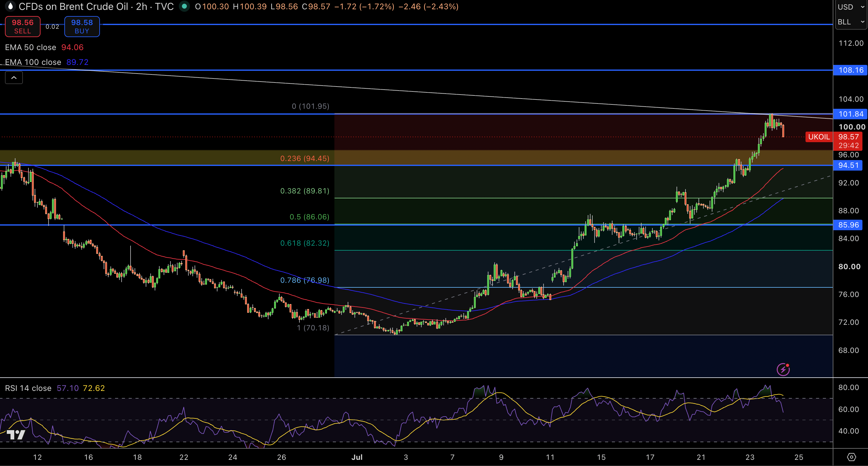Viewport: 868px width, 466px height.
Task: Click the Jul month marker on time axis
Action: pyautogui.click(x=357, y=457)
